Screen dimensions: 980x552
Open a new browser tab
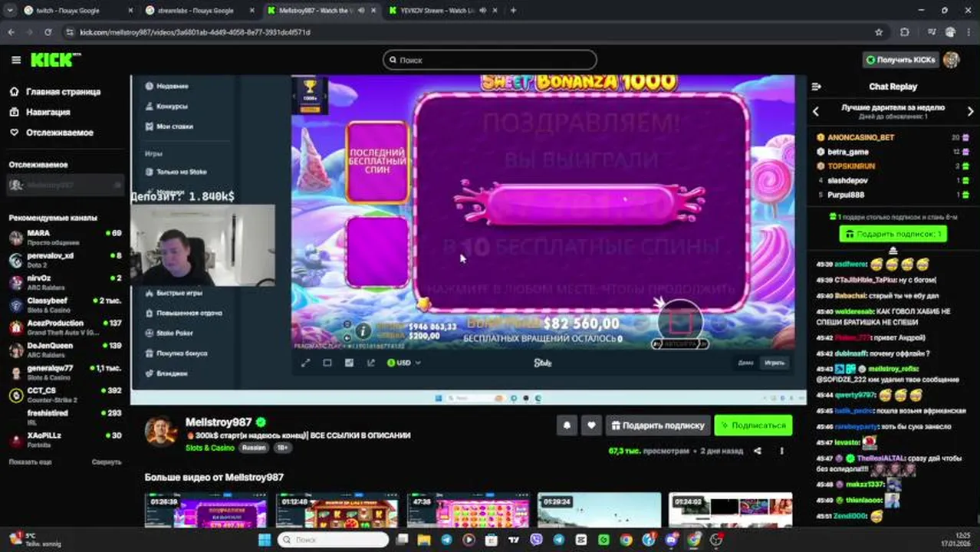[513, 11]
